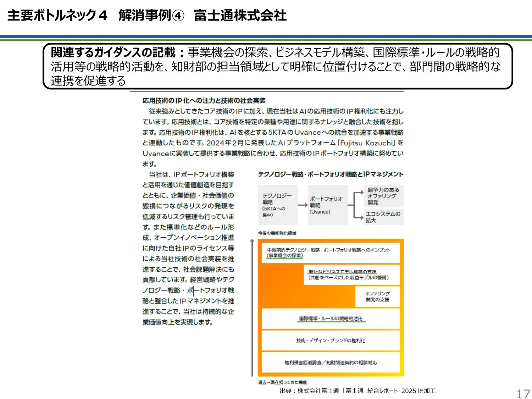Click the box text "中長期的テクノロジー戦略・ポートフォリオ戦略へのインプット"

pyautogui.click(x=329, y=250)
